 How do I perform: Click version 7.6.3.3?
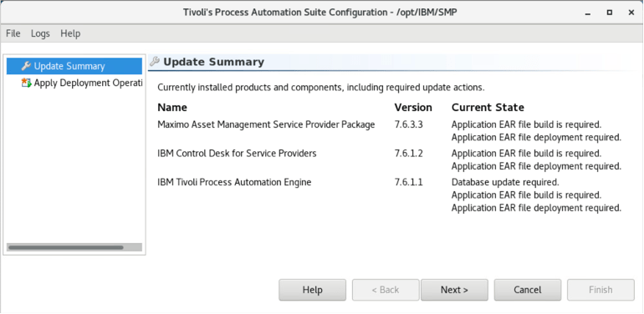[408, 124]
